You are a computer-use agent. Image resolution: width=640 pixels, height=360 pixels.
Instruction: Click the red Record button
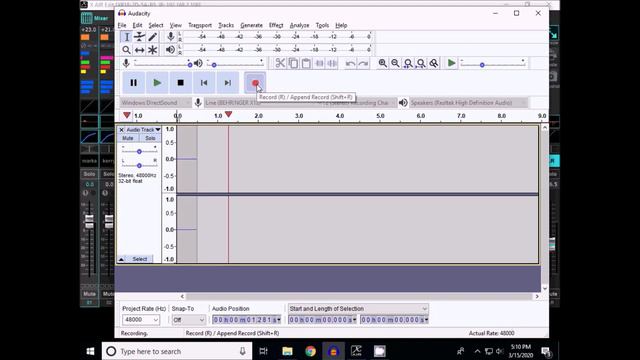[x=255, y=83]
